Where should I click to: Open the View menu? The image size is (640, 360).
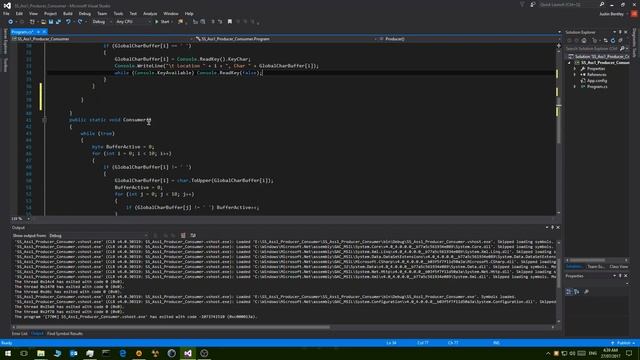tap(33, 13)
